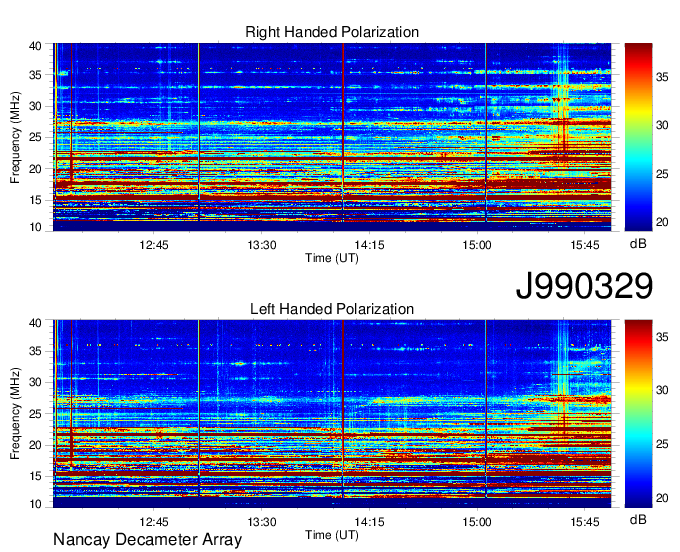Click the dB unit label under the left-handed color bar
Viewport: 680px width, 552px height.
tap(638, 519)
